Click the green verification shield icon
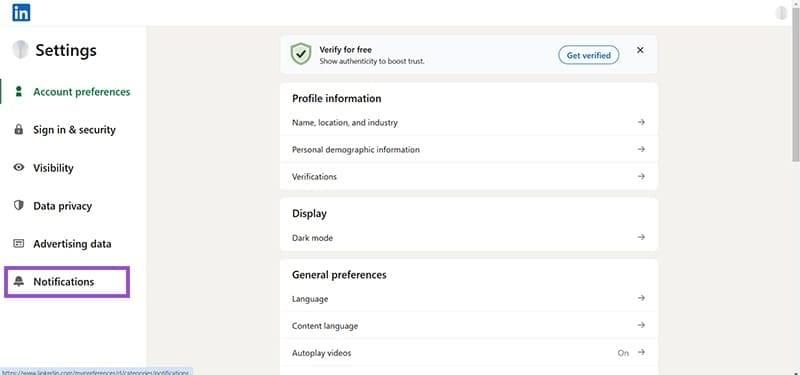Viewport: 800px width, 375px height. point(301,54)
